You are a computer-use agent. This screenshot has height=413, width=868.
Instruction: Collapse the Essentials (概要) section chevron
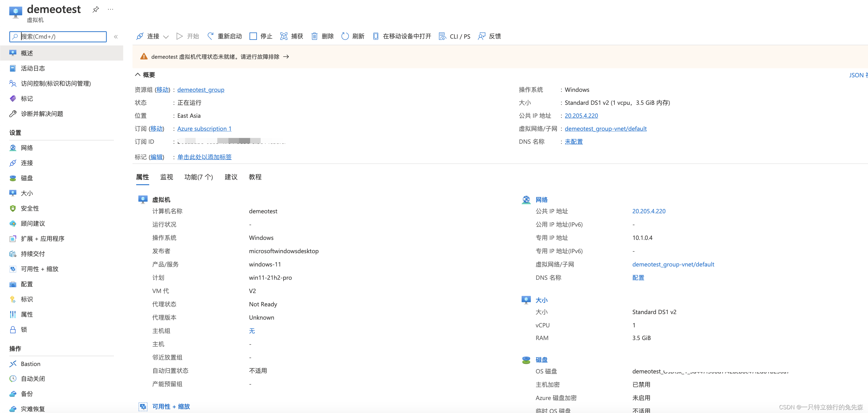[137, 75]
